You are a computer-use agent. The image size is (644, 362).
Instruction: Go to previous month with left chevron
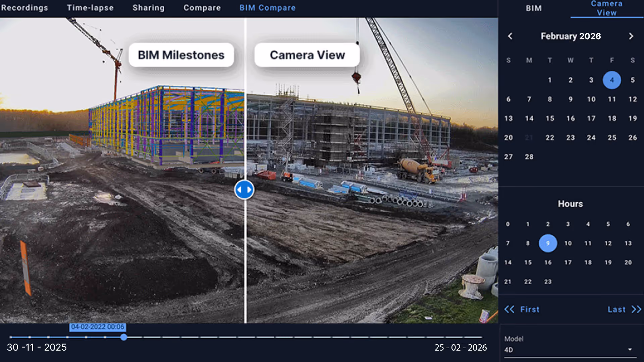[x=510, y=36]
